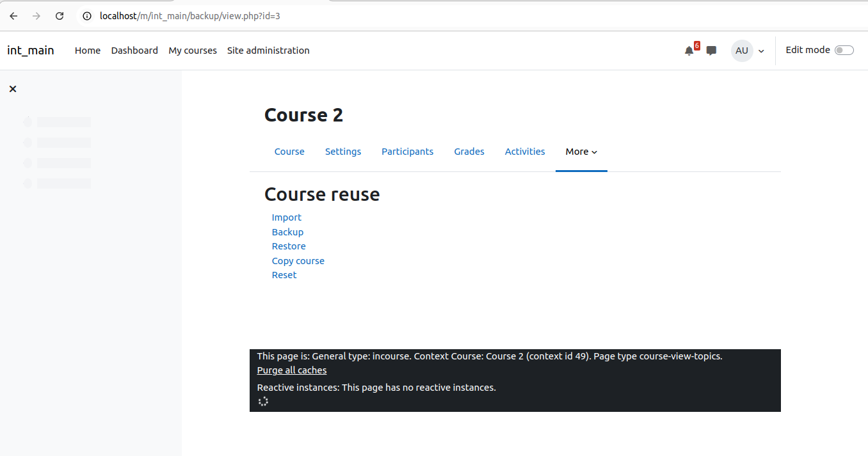The width and height of the screenshot is (868, 456).
Task: Open the Grades tab
Action: tap(469, 152)
